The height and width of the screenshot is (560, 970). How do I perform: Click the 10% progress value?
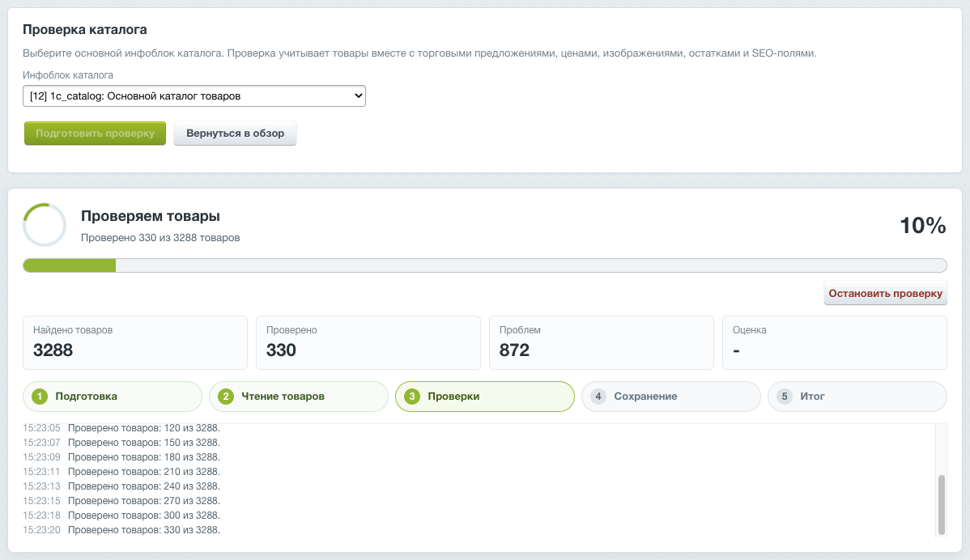[922, 226]
